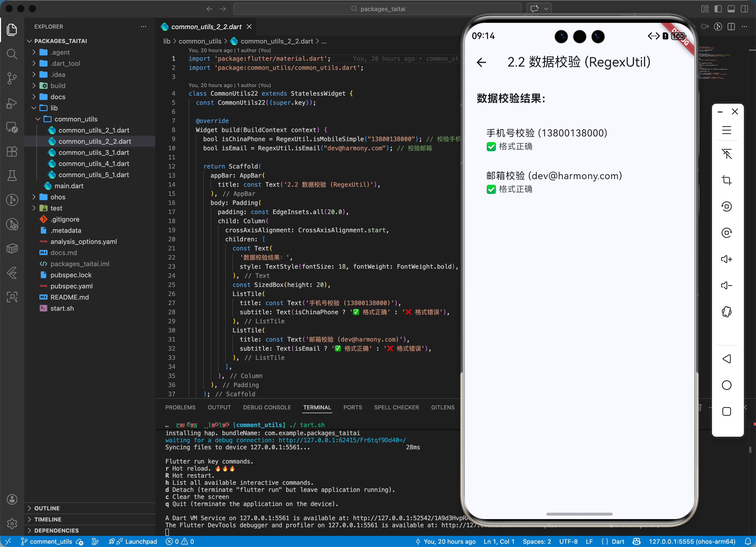The width and height of the screenshot is (756, 547).
Task: Open the Source Control view
Action: click(12, 78)
